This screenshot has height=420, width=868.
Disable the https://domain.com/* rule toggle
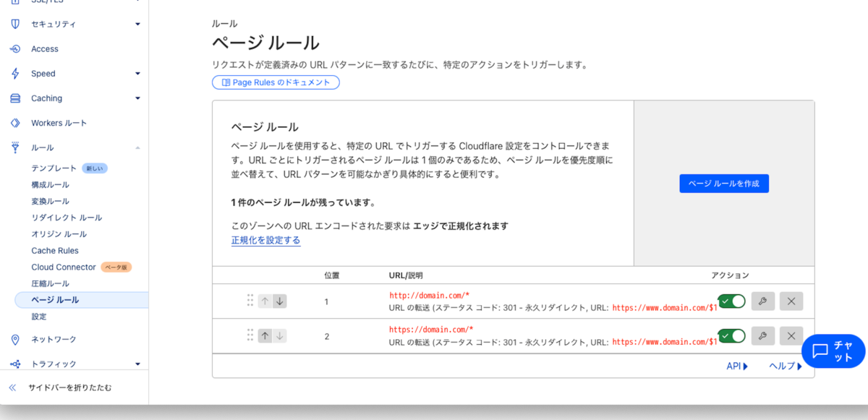click(x=731, y=335)
